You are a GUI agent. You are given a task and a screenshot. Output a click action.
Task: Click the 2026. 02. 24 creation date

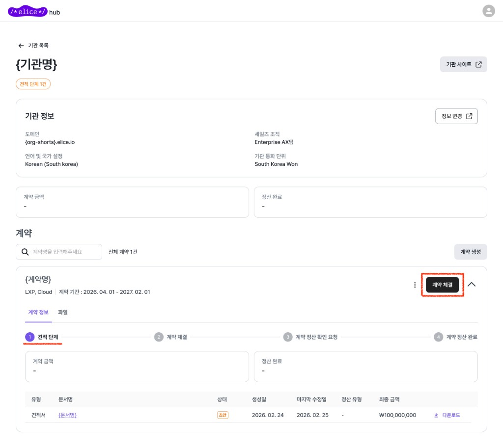(268, 415)
